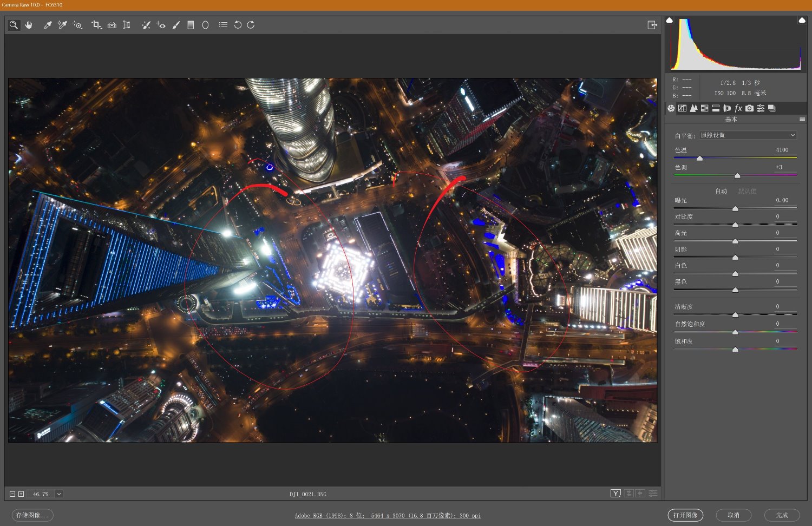
Task: Open workflow options link Adobe RGB (1998)
Action: tap(388, 516)
